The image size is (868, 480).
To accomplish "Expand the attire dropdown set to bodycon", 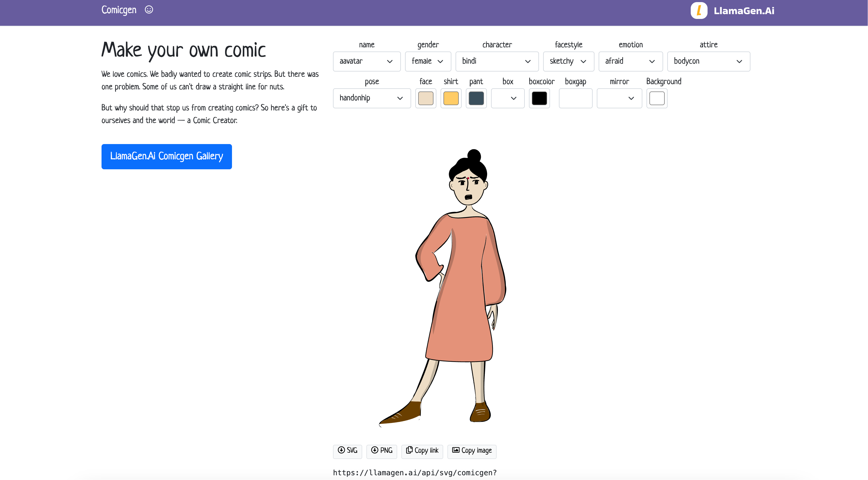I will (x=708, y=61).
